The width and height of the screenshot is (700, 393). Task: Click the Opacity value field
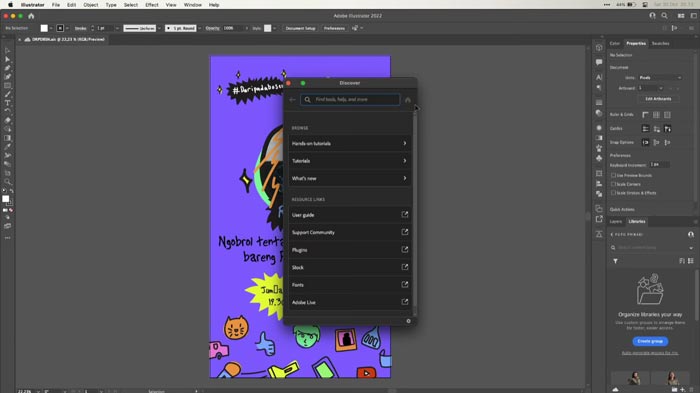(x=233, y=28)
